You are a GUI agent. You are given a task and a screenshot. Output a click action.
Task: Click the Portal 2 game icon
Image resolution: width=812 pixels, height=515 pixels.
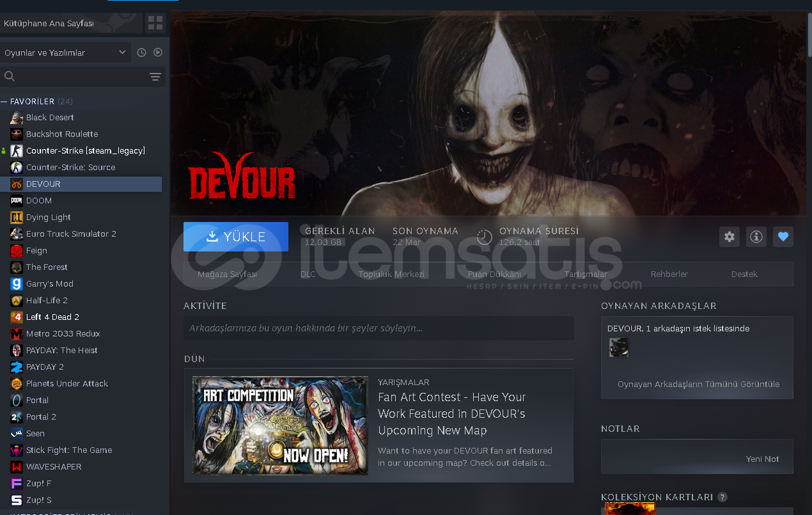pyautogui.click(x=17, y=416)
